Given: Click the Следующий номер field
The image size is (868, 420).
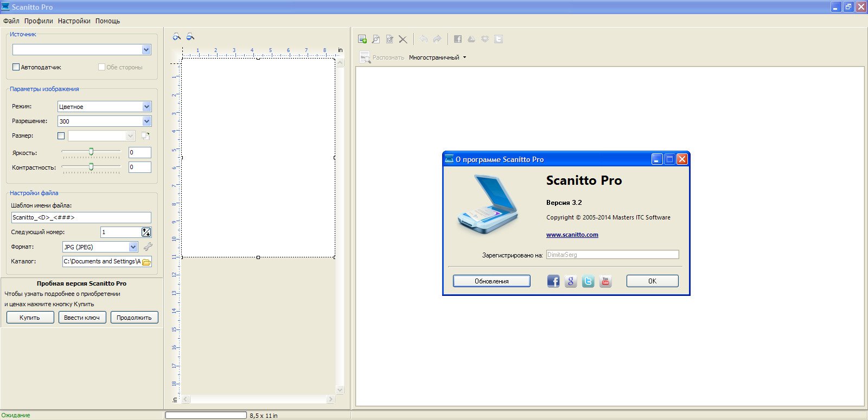Looking at the screenshot, I should tap(120, 232).
